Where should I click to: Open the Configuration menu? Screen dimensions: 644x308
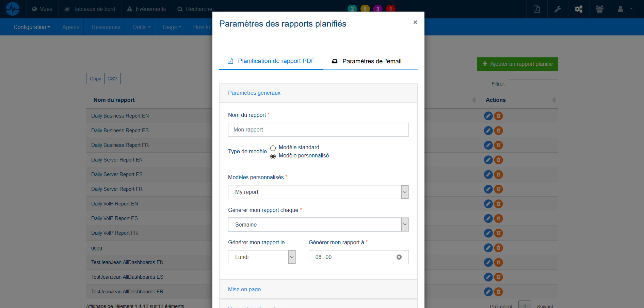click(x=31, y=27)
